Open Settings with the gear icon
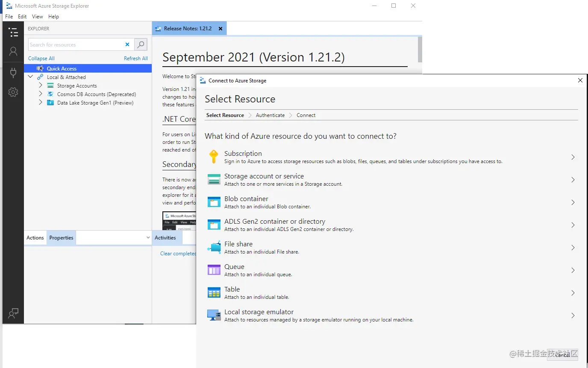 tap(13, 92)
